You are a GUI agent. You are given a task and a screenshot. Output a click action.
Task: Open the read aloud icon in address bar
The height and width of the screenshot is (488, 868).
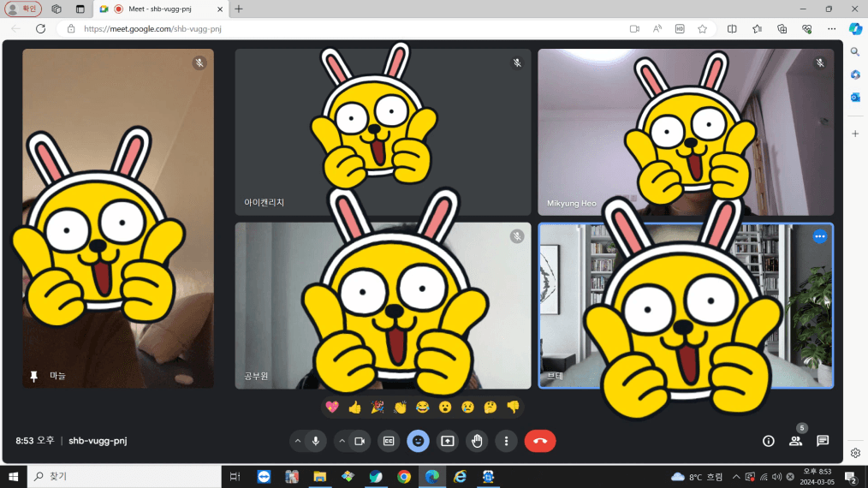657,29
